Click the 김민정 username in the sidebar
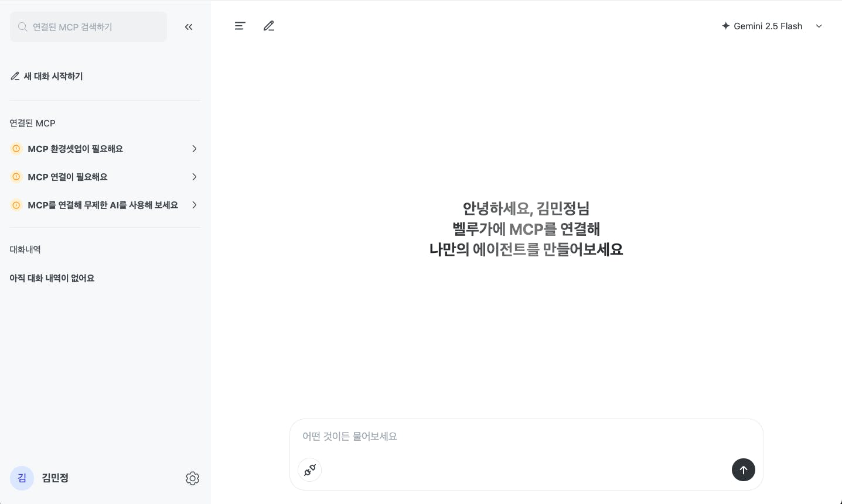This screenshot has height=504, width=842. pos(55,478)
